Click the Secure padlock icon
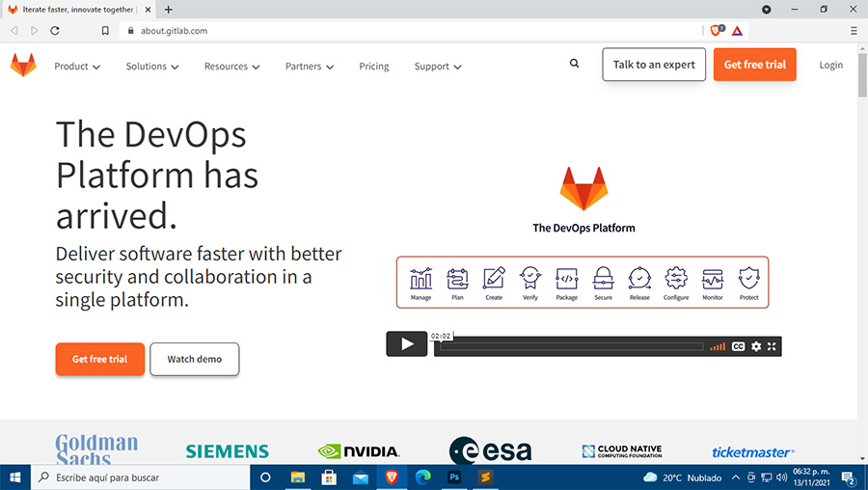 click(x=603, y=278)
